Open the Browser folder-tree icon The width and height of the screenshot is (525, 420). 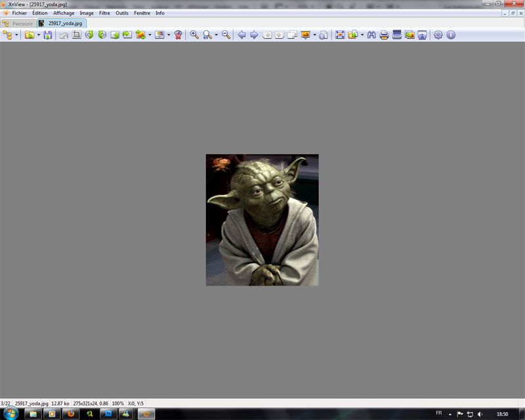coord(7,35)
